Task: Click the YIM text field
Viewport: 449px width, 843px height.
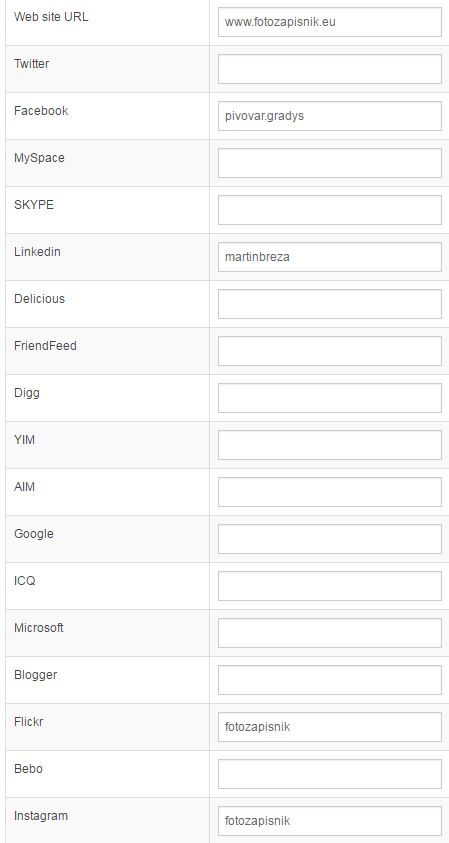Action: pyautogui.click(x=330, y=445)
